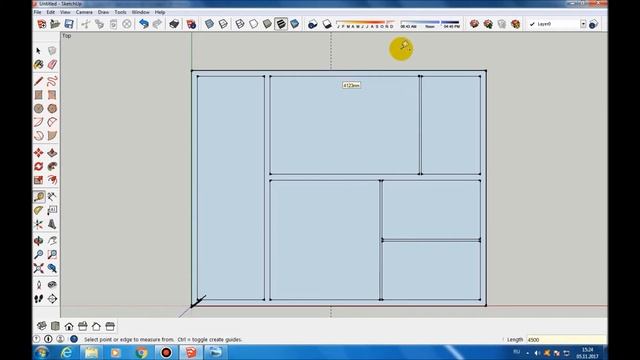This screenshot has width=640, height=360.
Task: Select the Rectangle tool
Action: 38,95
